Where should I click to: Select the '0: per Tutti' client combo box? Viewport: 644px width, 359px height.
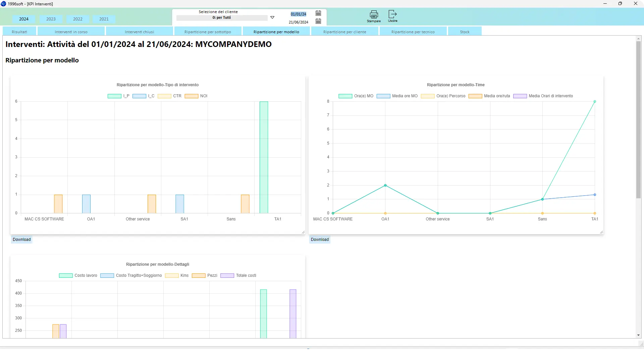(x=222, y=18)
